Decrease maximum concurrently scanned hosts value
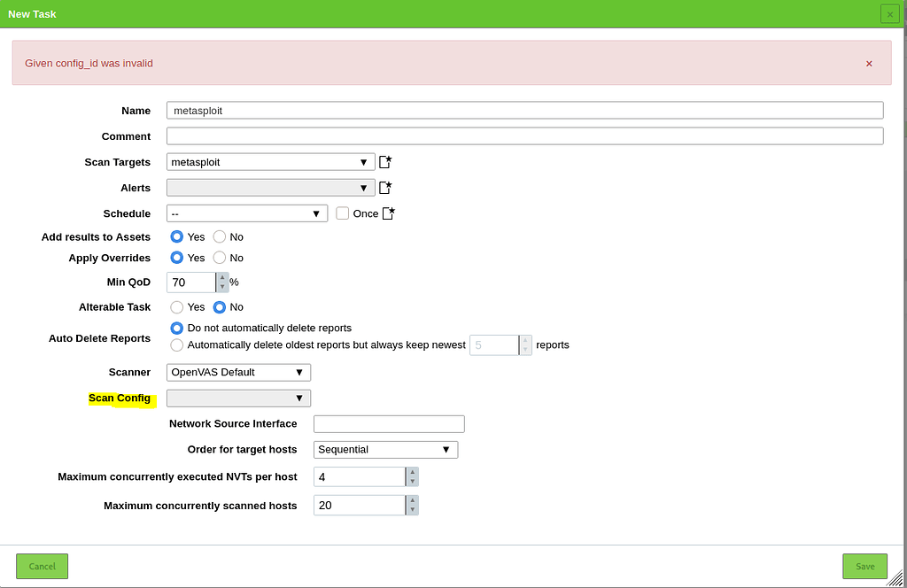 pyautogui.click(x=412, y=510)
